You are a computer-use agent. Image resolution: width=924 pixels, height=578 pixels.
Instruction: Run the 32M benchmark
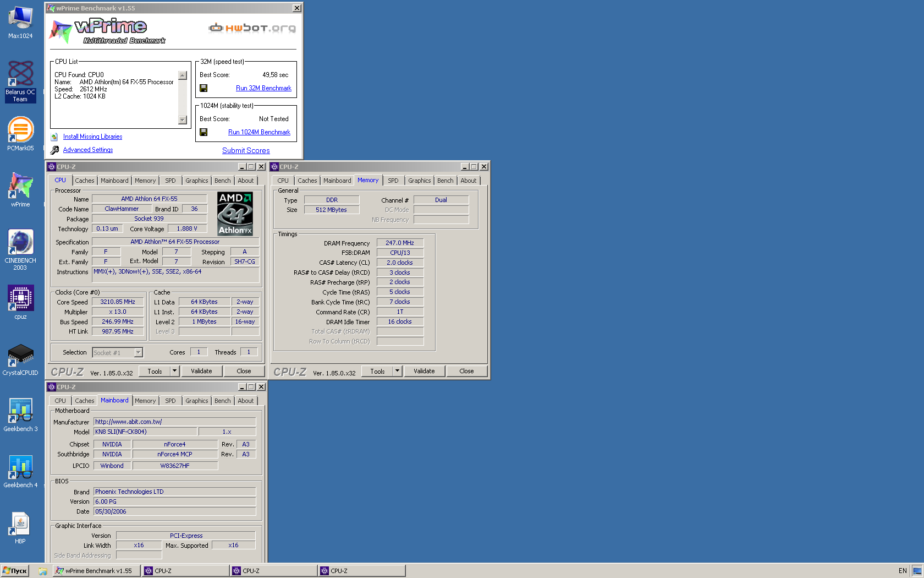click(x=263, y=88)
